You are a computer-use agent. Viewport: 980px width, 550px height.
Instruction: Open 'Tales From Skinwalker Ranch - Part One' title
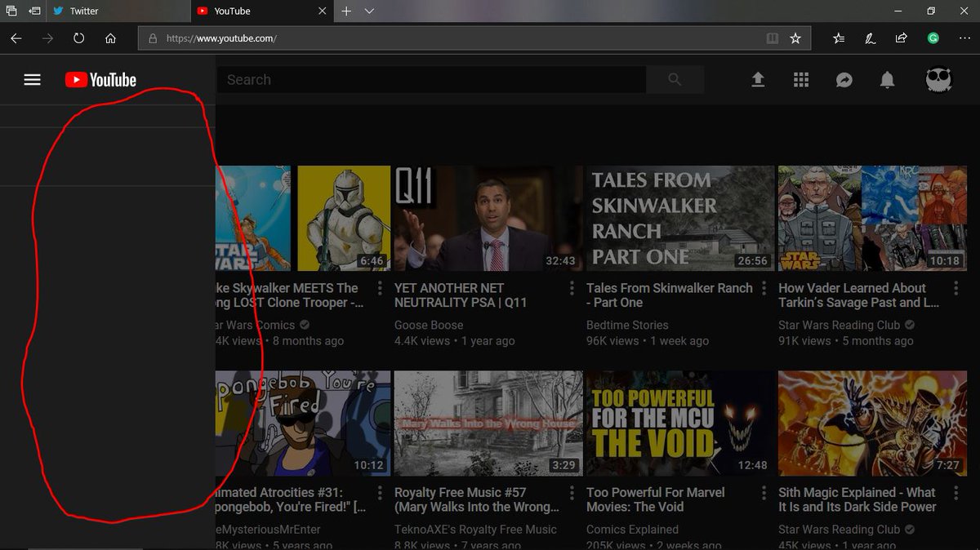[670, 295]
